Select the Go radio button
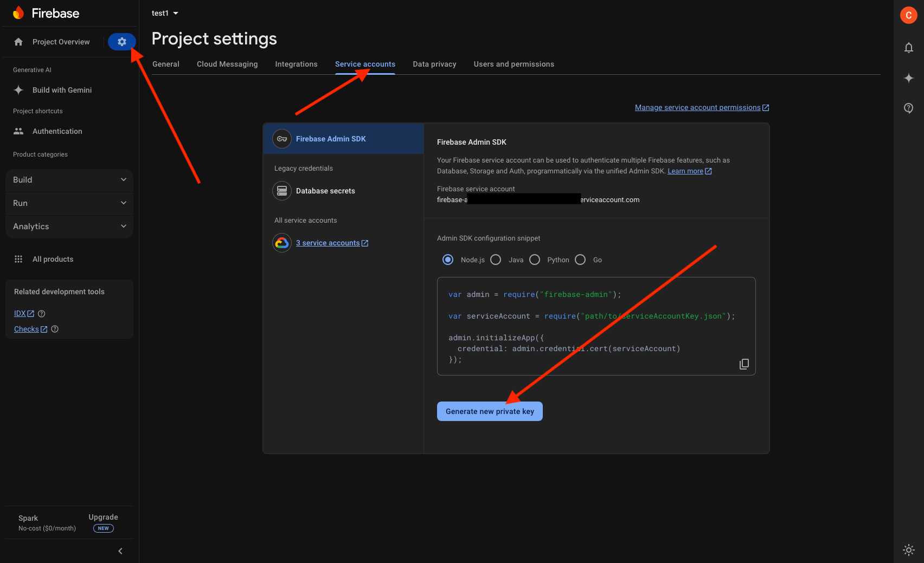 click(x=580, y=260)
